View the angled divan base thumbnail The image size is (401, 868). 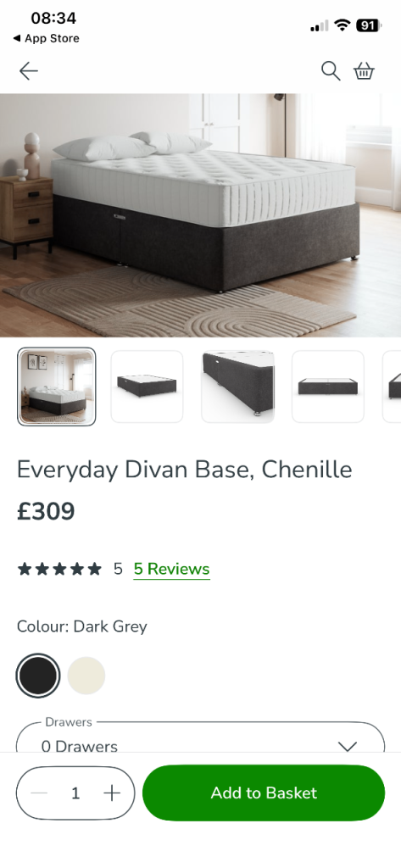coord(147,387)
